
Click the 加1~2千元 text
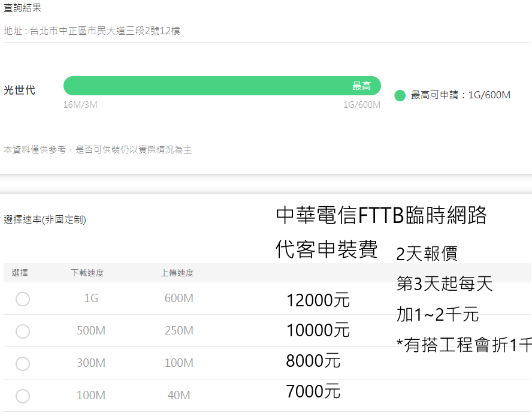pos(438,315)
